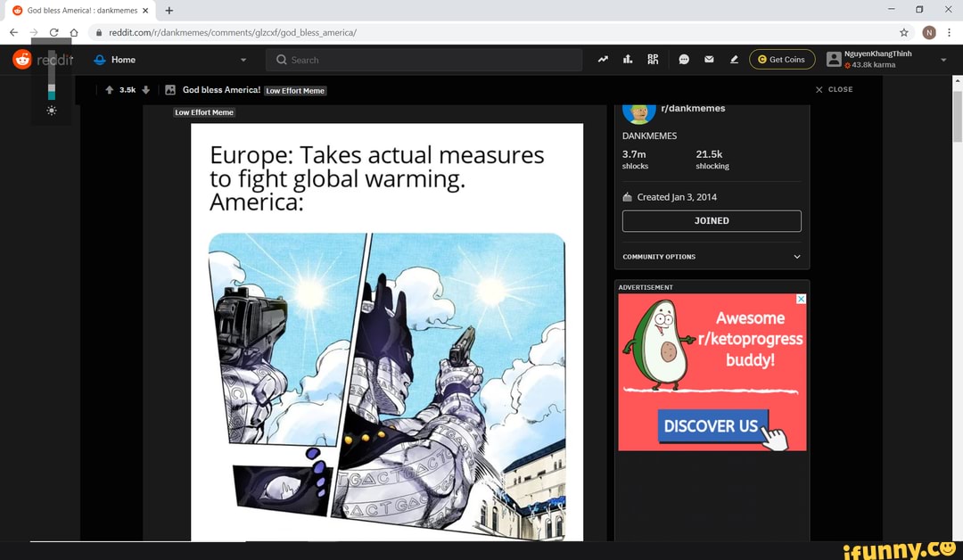Open the All bar chart icon
The width and height of the screenshot is (963, 560).
click(x=628, y=60)
